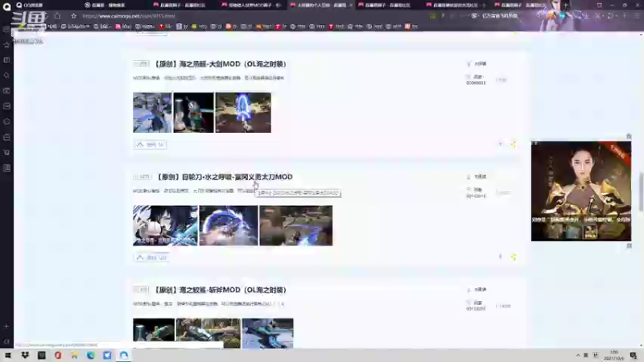Image resolution: width=644 pixels, height=362 pixels.
Task: View the blue glowing sword thumbnail in 海之燕鳐 post
Action: (243, 113)
